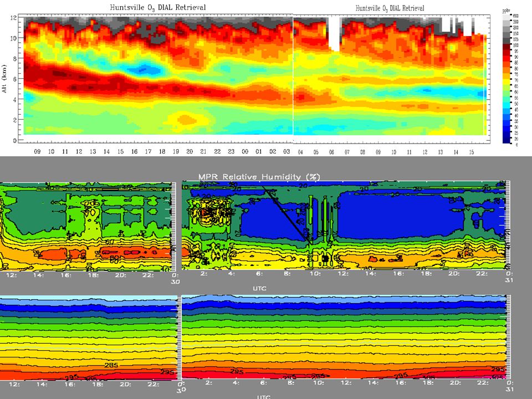Select the 'ppbv' unit label above color bar
This screenshot has height=399, width=532.
pyautogui.click(x=507, y=11)
